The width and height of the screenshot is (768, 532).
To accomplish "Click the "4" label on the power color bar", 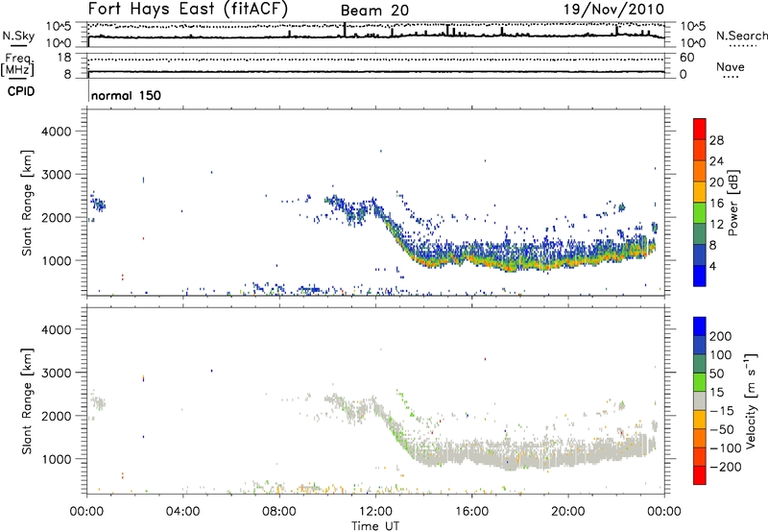I will point(712,267).
